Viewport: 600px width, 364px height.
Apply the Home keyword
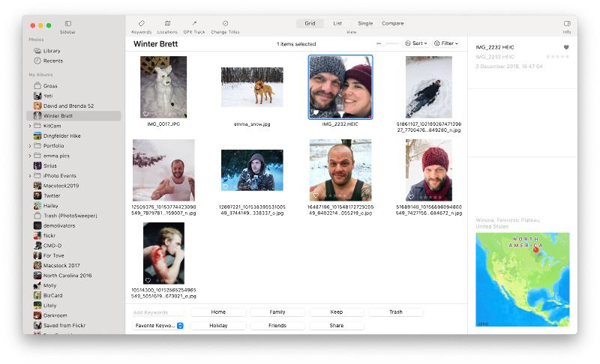tap(218, 312)
